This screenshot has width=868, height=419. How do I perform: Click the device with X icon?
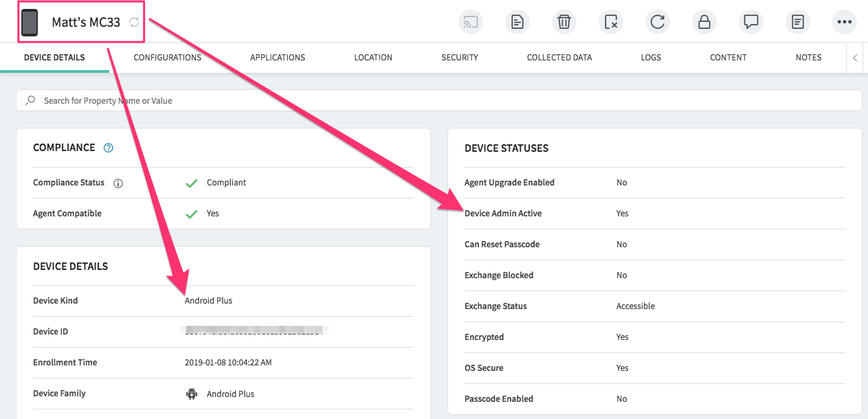(x=611, y=22)
